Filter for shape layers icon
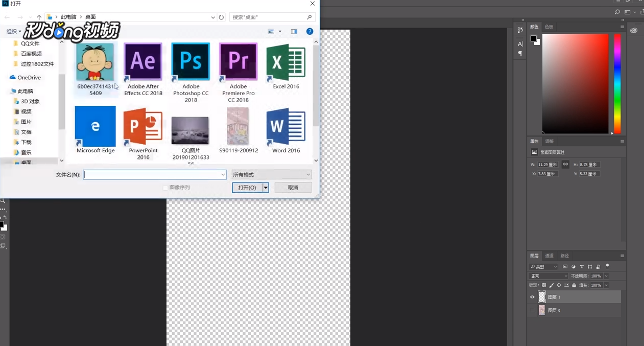644x346 pixels. 590,267
